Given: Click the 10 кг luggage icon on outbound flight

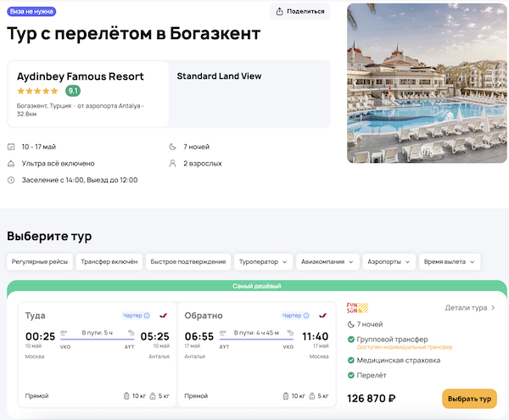Looking at the screenshot, I should click(126, 396).
